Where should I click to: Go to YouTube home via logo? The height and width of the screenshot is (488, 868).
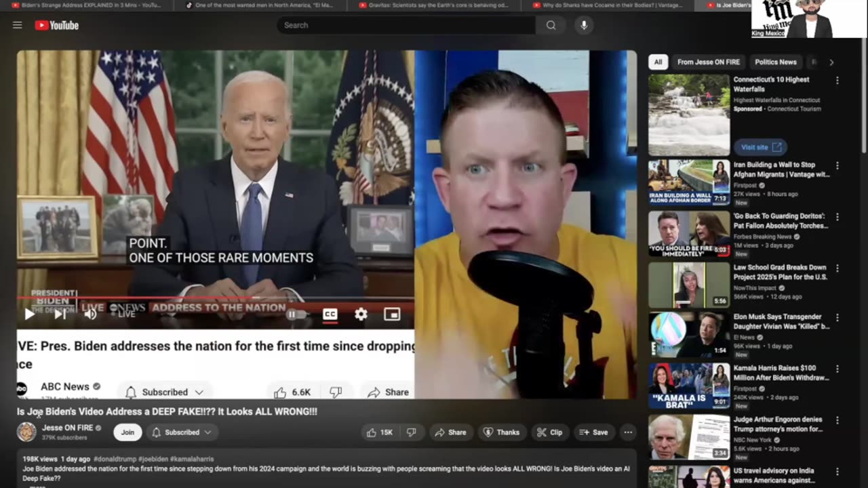(57, 25)
